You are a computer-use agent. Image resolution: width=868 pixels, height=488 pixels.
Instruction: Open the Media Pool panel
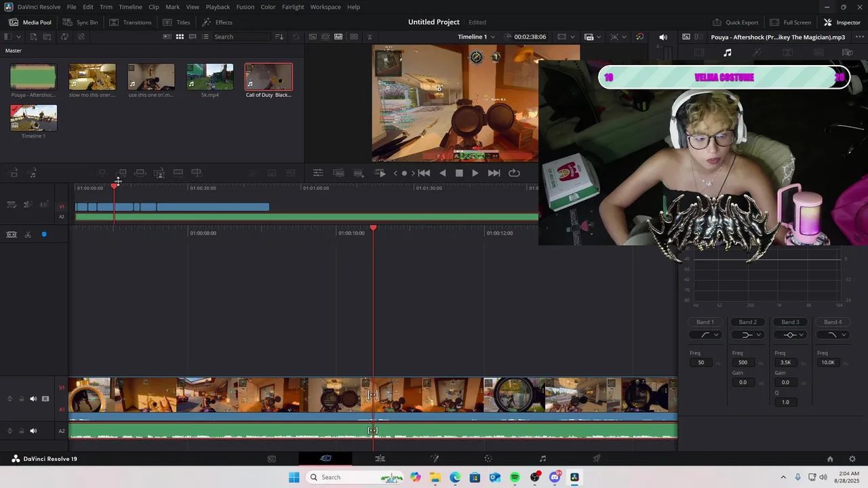(31, 22)
